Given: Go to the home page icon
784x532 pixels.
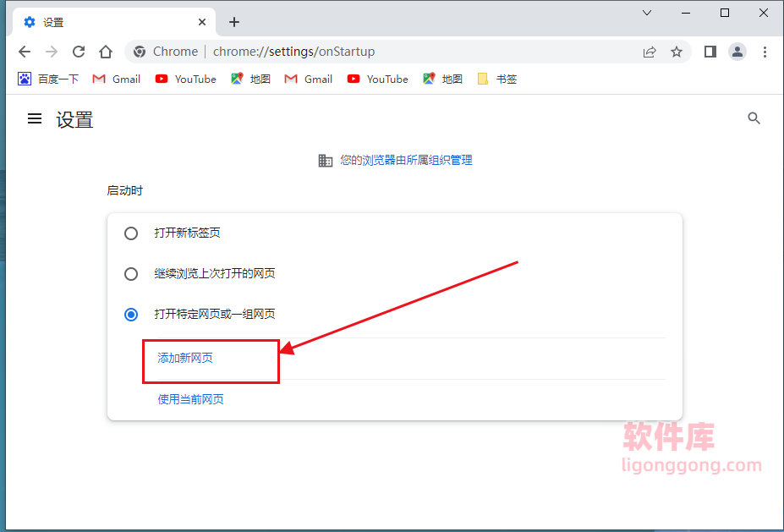Looking at the screenshot, I should pyautogui.click(x=106, y=52).
